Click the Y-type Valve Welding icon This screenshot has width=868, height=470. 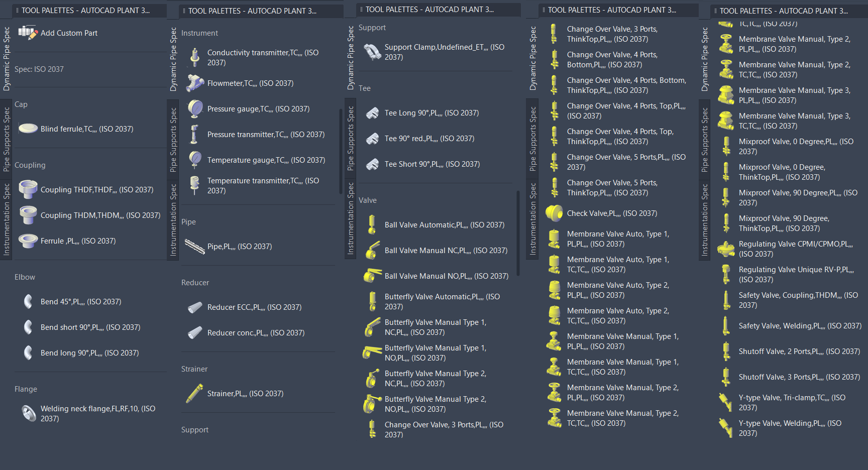(726, 428)
